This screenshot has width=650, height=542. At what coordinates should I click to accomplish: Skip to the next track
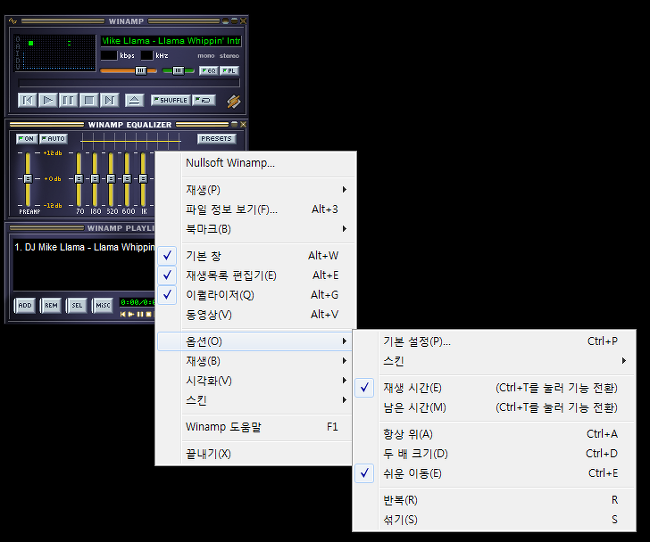click(109, 100)
